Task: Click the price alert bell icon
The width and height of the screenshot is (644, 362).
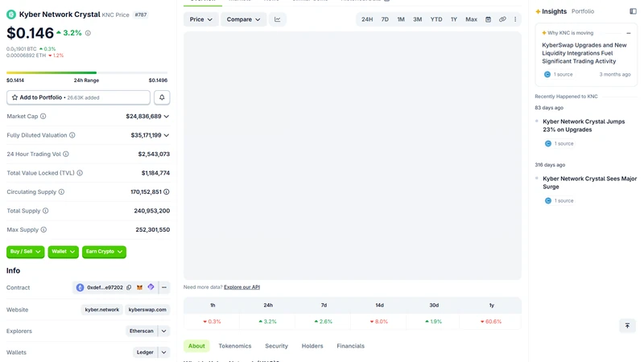Action: pyautogui.click(x=162, y=97)
